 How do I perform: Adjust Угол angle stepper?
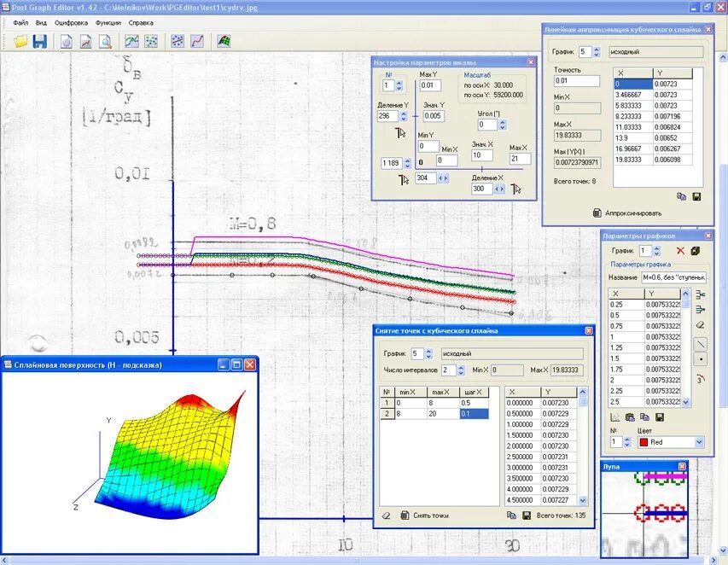pos(502,125)
